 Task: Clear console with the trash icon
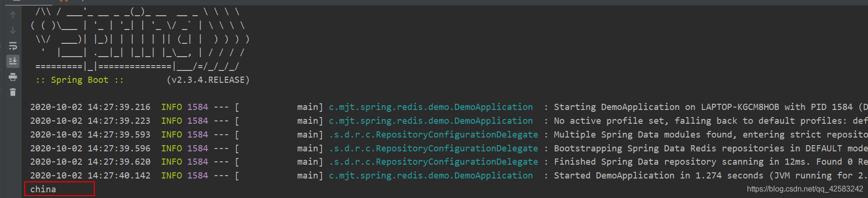tap(13, 92)
